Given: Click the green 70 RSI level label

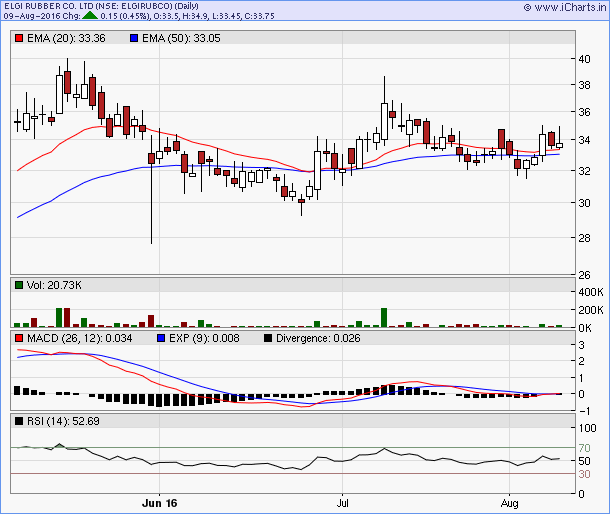Looking at the screenshot, I should (584, 448).
